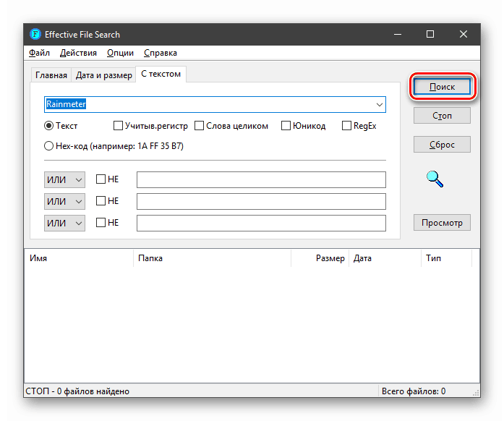504x421 pixels.
Task: Close the Effective File Search window
Action: (x=464, y=34)
